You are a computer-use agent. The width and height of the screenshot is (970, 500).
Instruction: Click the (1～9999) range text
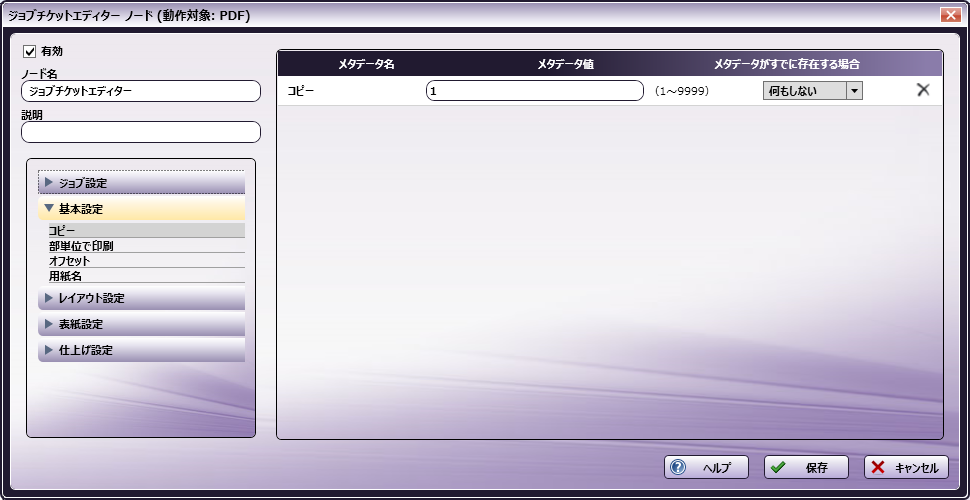(681, 91)
